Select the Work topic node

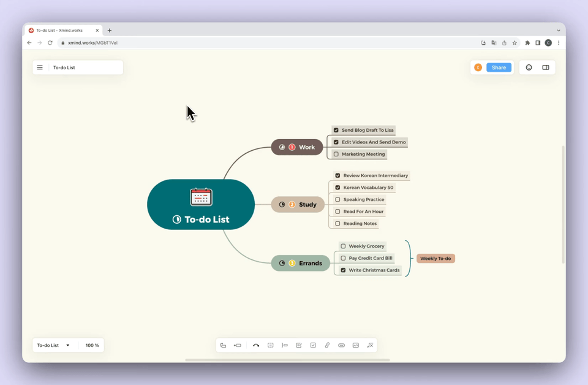click(x=297, y=147)
